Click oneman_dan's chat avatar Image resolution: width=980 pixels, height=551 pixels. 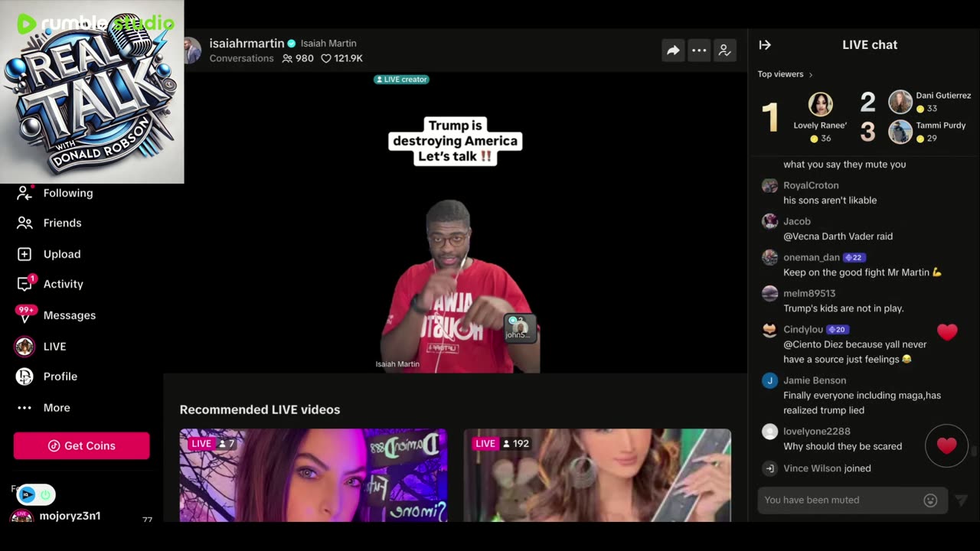pos(770,258)
